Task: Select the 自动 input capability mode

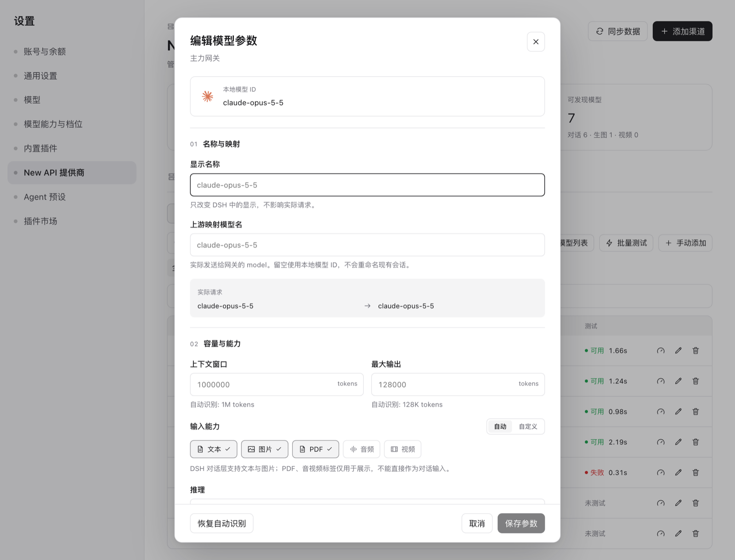Action: pyautogui.click(x=500, y=426)
